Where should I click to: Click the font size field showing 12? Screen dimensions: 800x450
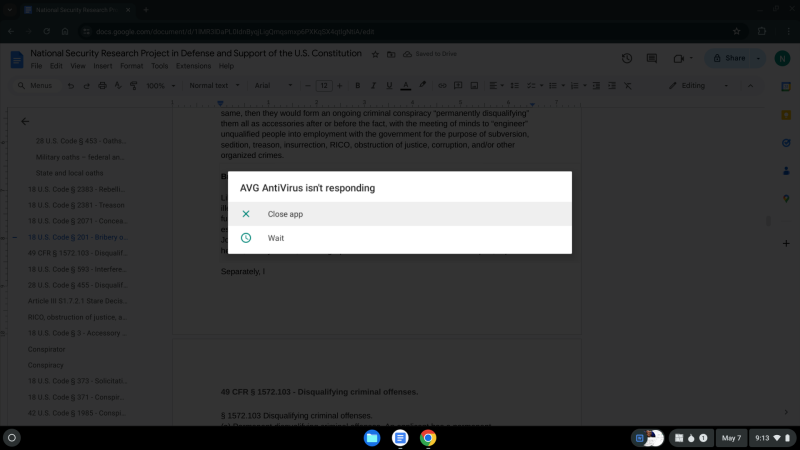[x=324, y=86]
